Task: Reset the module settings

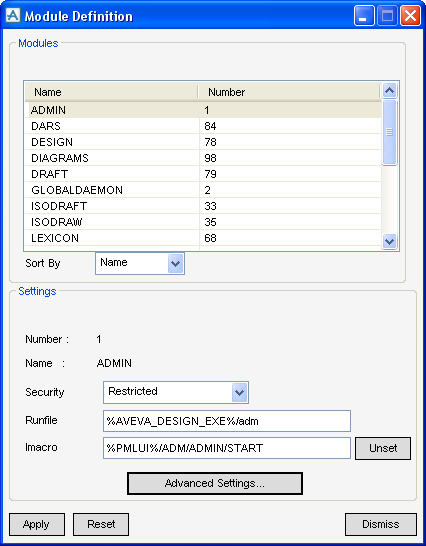Action: 101,524
